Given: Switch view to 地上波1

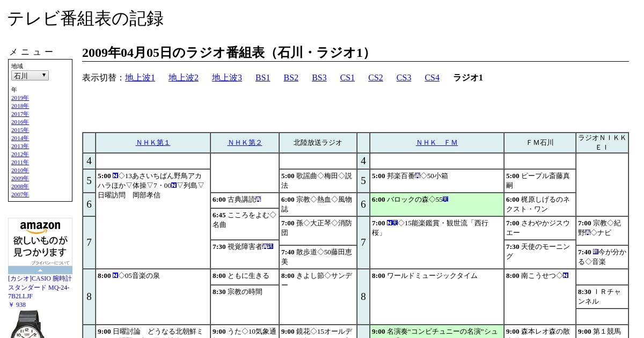Looking at the screenshot, I should (140, 78).
